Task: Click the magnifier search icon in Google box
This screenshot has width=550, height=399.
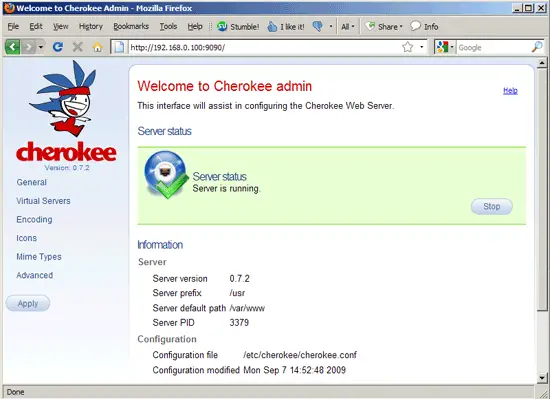Action: (x=537, y=47)
